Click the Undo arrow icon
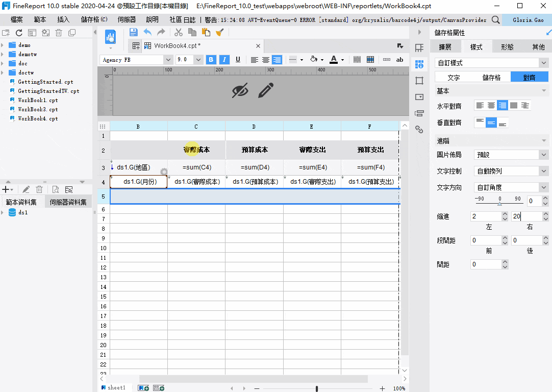Viewport: 552px width, 392px height. pyautogui.click(x=147, y=32)
